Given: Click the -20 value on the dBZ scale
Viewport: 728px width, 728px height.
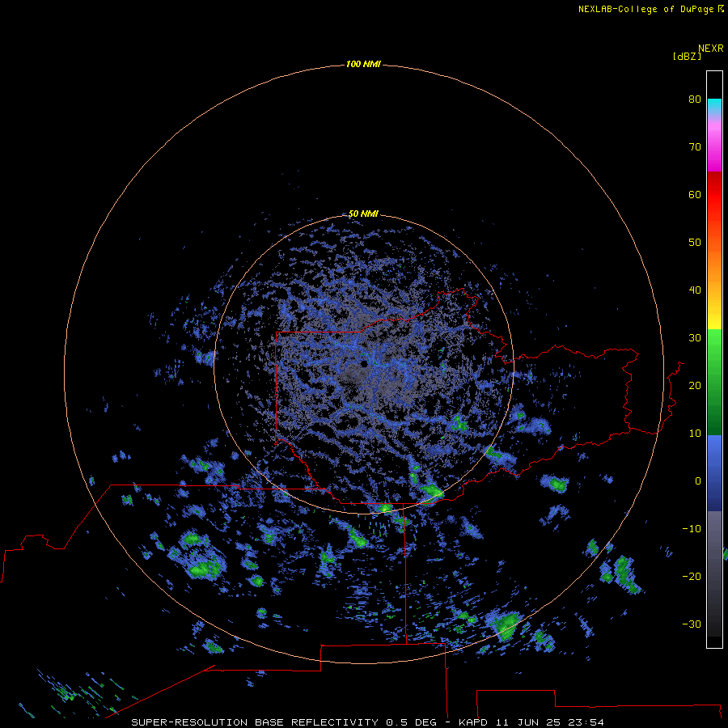Looking at the screenshot, I should click(x=692, y=576).
